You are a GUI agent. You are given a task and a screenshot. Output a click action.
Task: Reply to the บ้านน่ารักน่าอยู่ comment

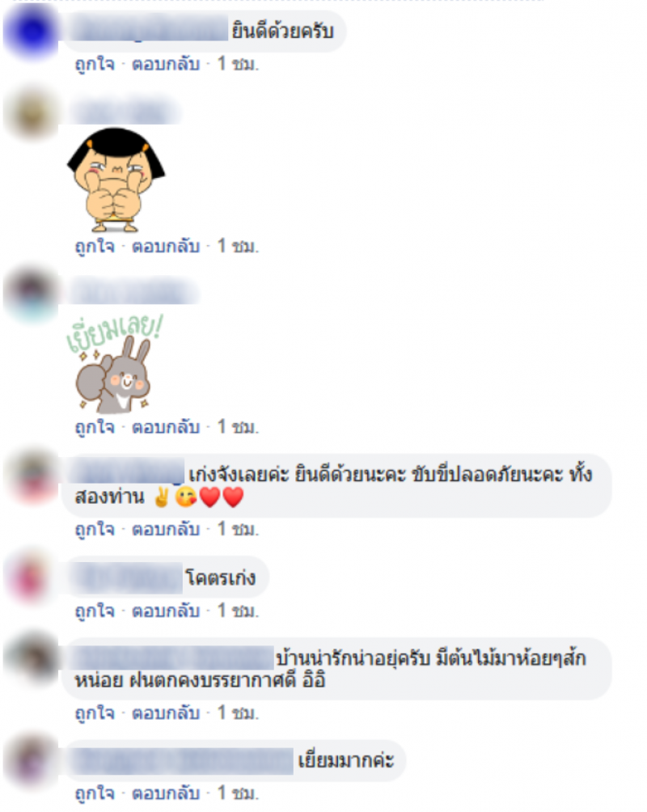(166, 713)
